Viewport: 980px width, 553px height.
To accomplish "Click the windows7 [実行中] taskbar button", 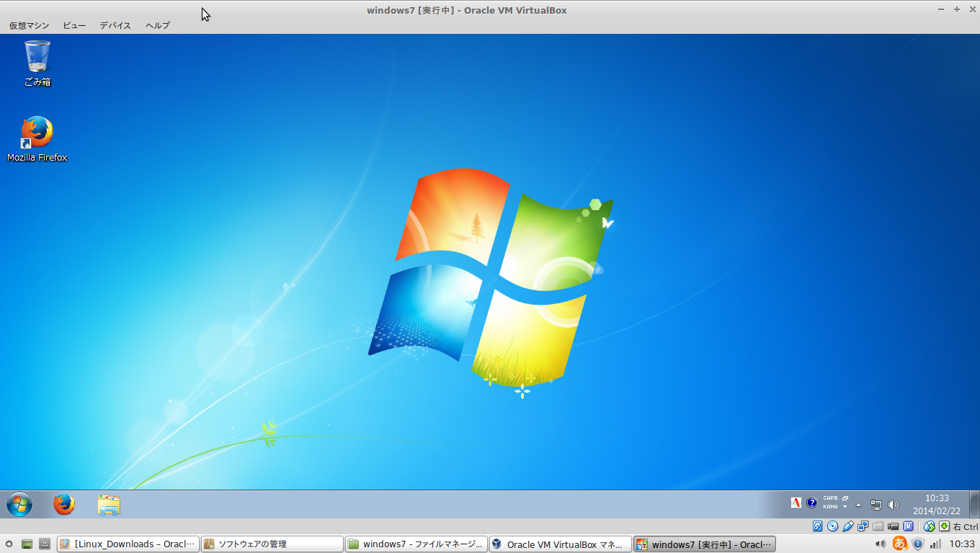I will [705, 544].
